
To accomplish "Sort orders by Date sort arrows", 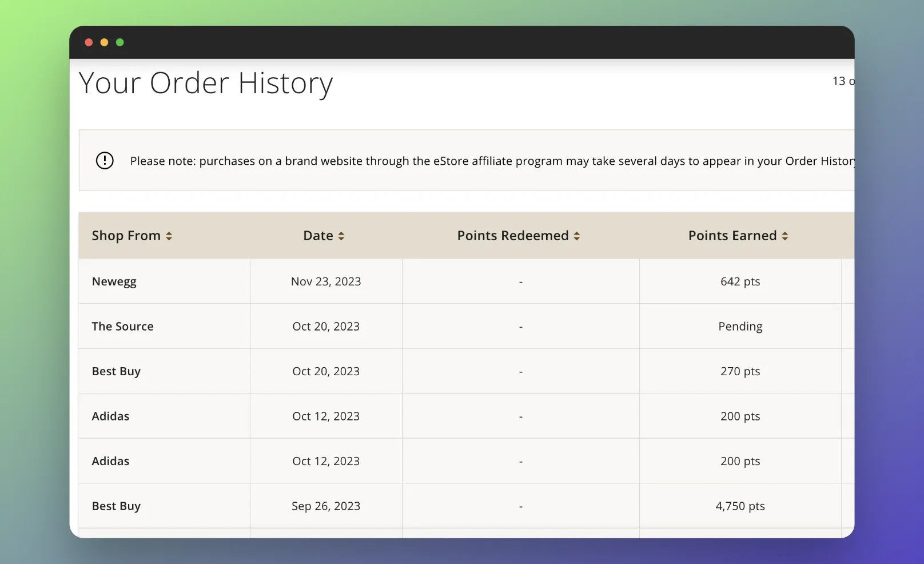I will coord(341,236).
